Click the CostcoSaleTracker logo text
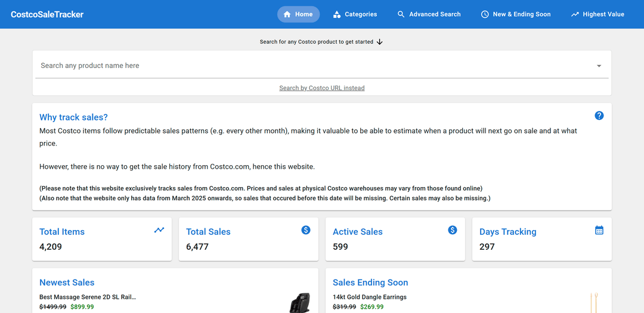The image size is (644, 313). click(47, 14)
